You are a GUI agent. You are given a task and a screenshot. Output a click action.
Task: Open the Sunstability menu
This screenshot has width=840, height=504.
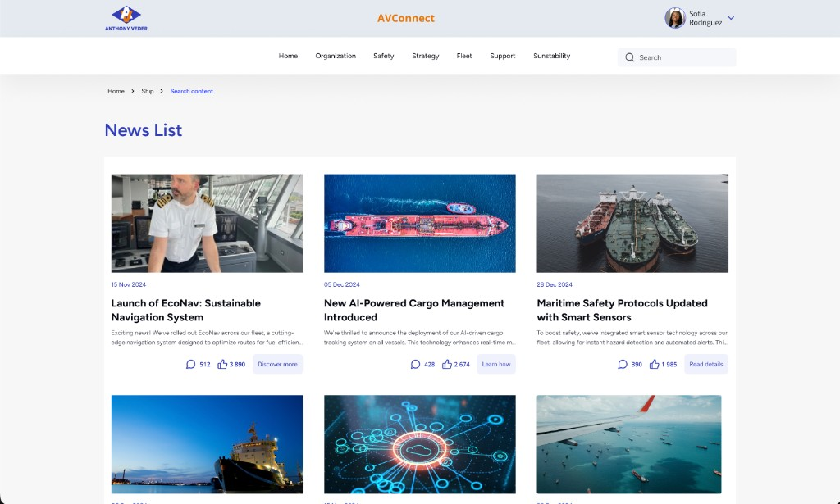552,56
